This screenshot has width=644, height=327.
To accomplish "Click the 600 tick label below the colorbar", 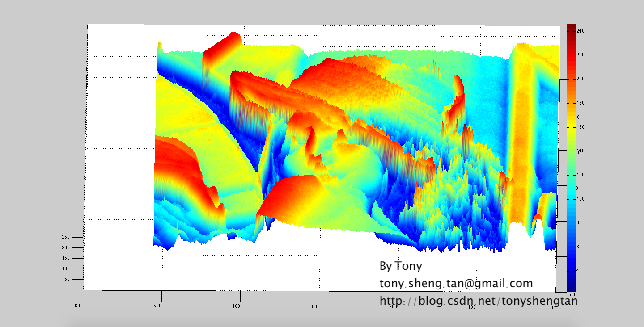I will 572,295.
